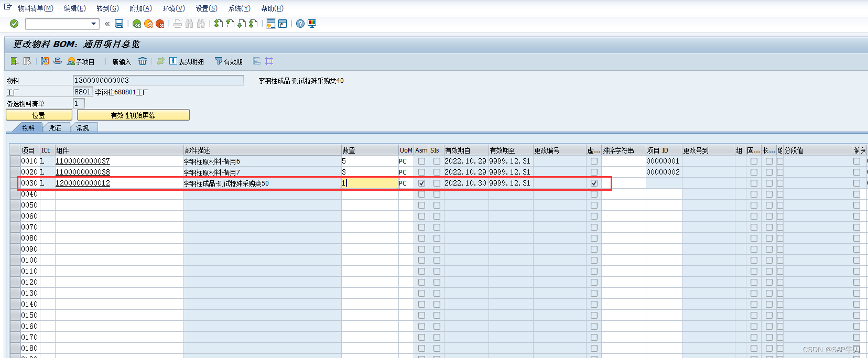Uncheck the phantom item checkbox in row 0030
Image resolution: width=868 pixels, height=358 pixels.
pyautogui.click(x=594, y=183)
